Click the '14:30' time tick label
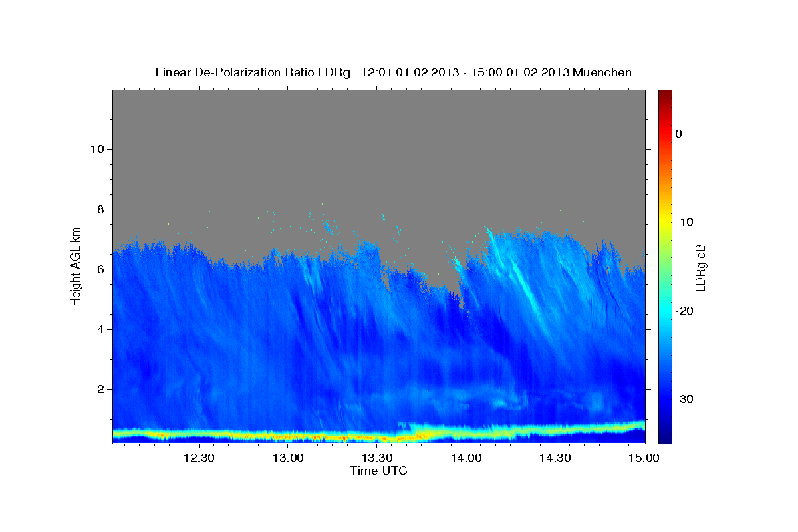 click(555, 458)
